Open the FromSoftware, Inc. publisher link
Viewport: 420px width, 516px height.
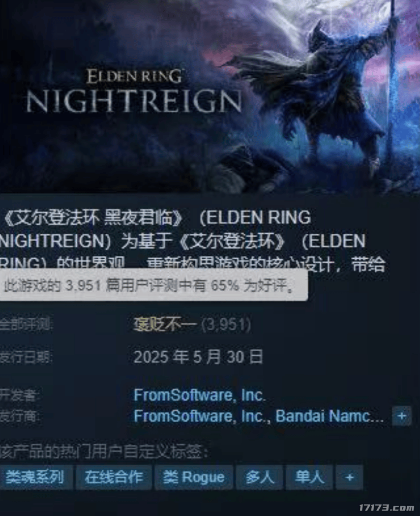(201, 416)
